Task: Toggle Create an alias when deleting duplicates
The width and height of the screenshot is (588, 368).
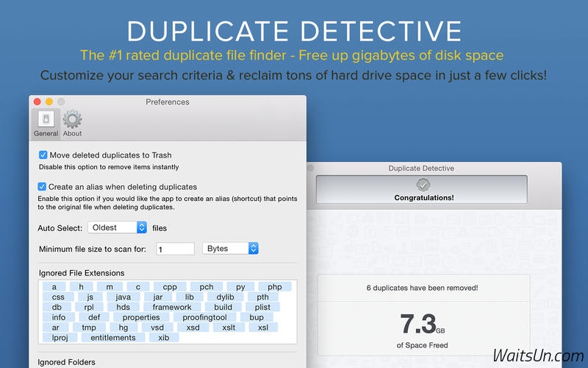Action: click(42, 187)
